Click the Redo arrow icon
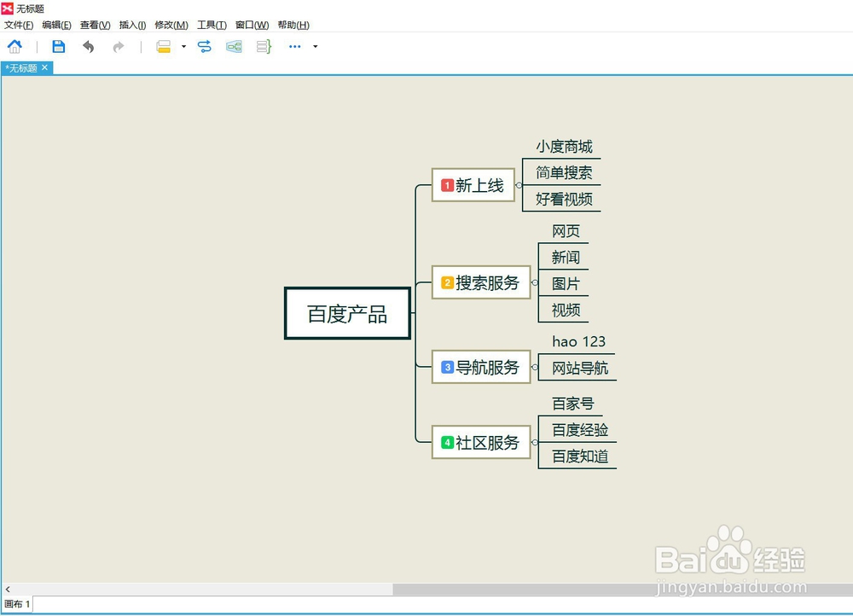Screen dimensions: 853x616 [x=118, y=46]
